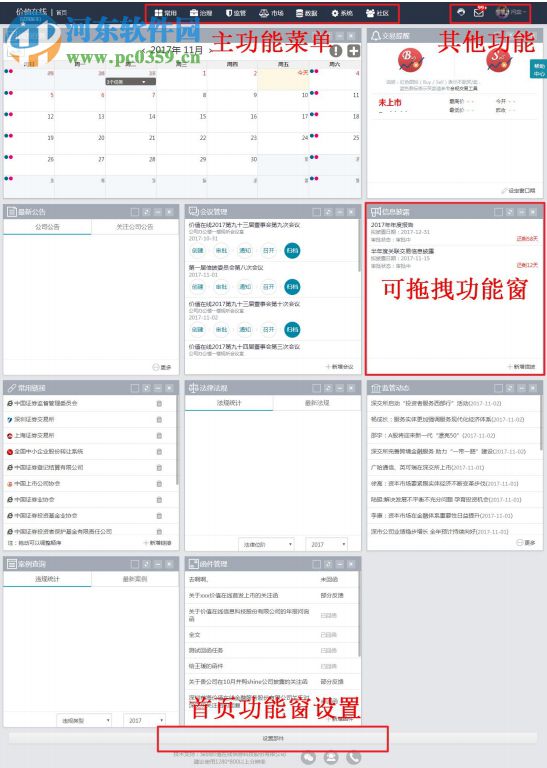Click 新增会议 in the 会议管理 panel
This screenshot has width=547, height=768.
339,367
